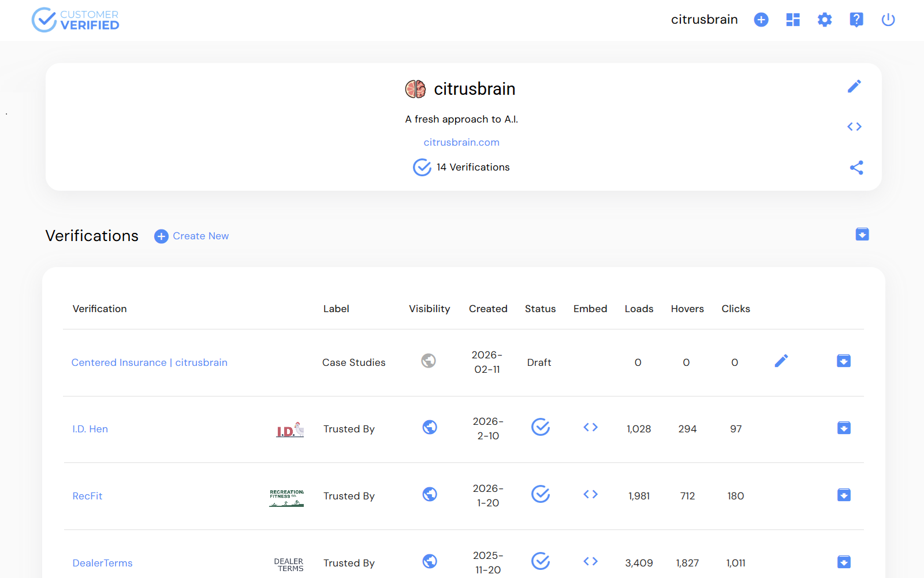Archive the Centered Insurance verification
Viewport: 924px width, 578px height.
pos(844,361)
